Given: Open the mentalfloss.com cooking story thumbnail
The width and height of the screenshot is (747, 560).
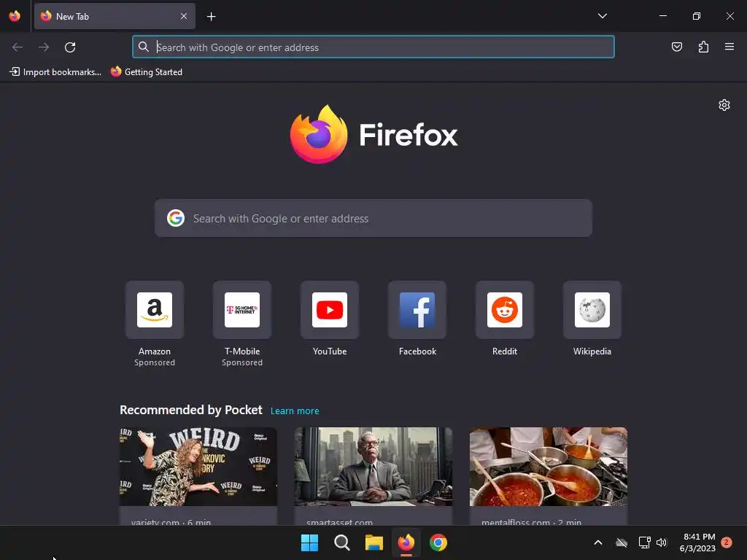Looking at the screenshot, I should tap(549, 467).
